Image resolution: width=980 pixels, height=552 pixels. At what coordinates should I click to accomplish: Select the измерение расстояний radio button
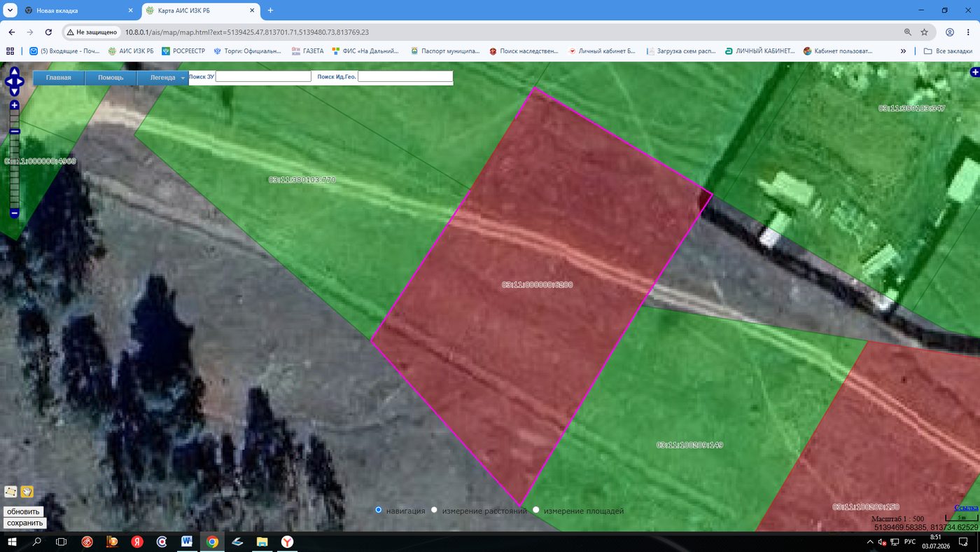[434, 511]
